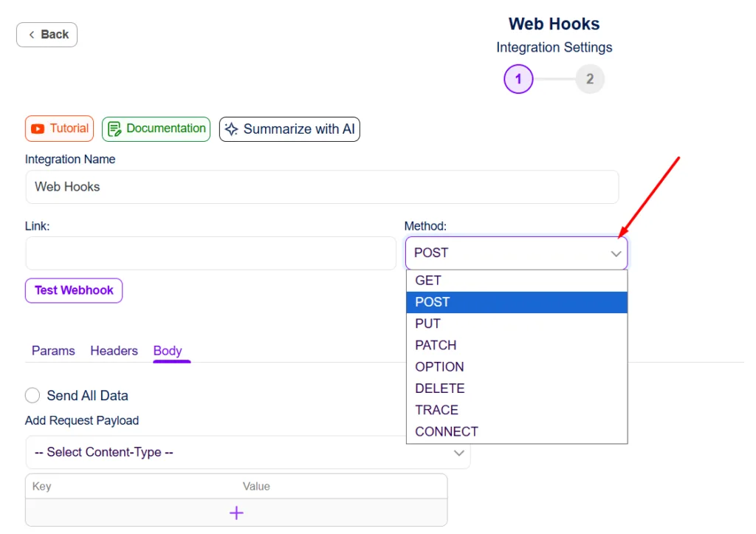The height and width of the screenshot is (534, 756).
Task: Click the Add Request Payload label
Action: click(82, 421)
